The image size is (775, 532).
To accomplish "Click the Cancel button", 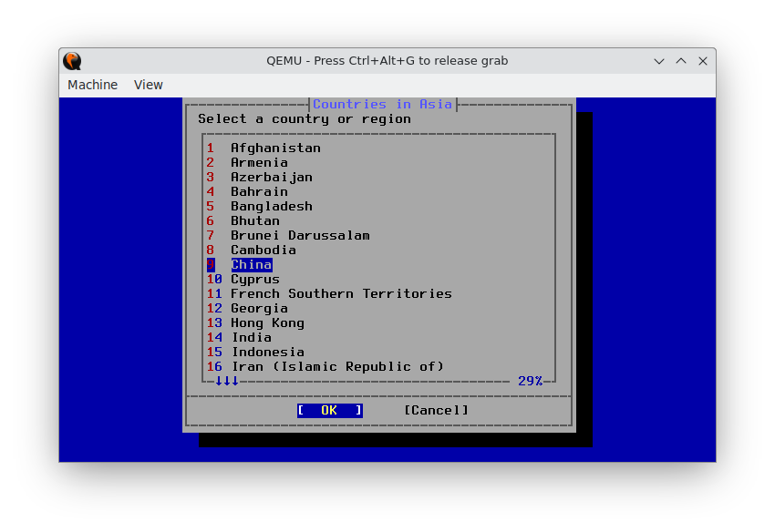I will pos(435,410).
